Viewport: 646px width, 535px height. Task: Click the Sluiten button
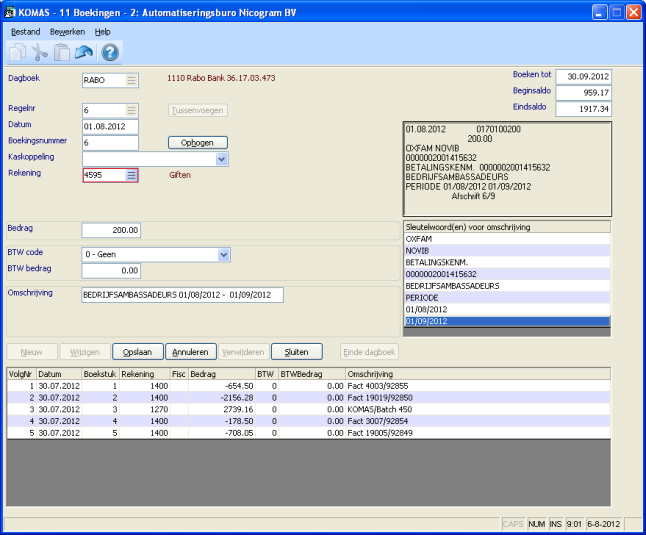tap(297, 352)
